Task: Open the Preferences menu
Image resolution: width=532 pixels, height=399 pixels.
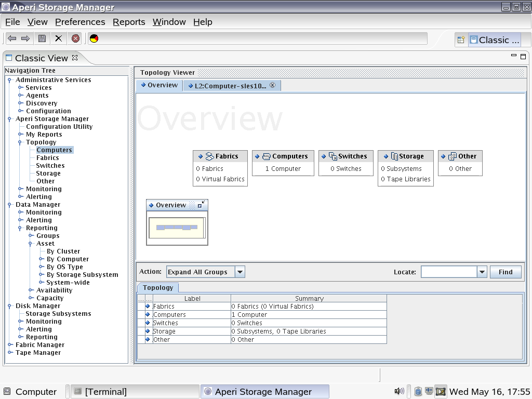Action: tap(80, 22)
